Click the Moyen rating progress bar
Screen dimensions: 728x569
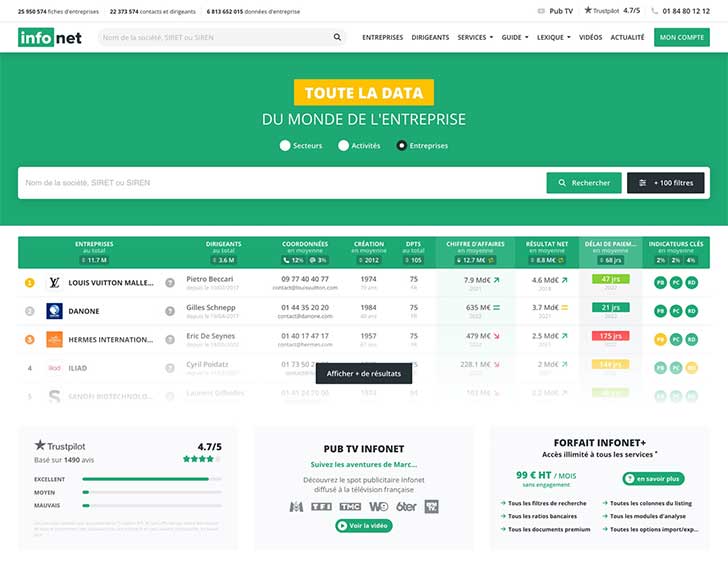point(152,492)
